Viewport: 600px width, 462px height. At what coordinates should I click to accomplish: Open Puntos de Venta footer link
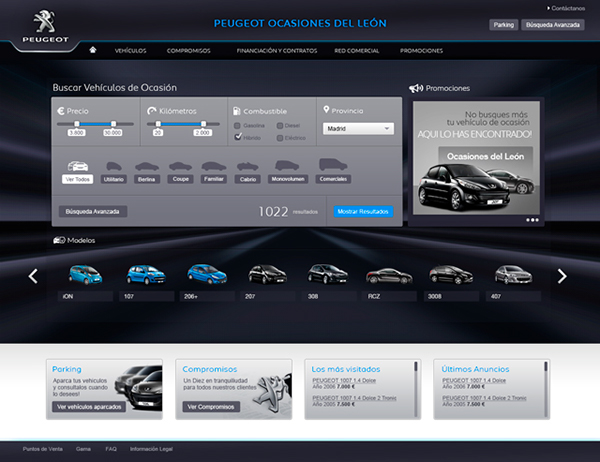pyautogui.click(x=42, y=449)
